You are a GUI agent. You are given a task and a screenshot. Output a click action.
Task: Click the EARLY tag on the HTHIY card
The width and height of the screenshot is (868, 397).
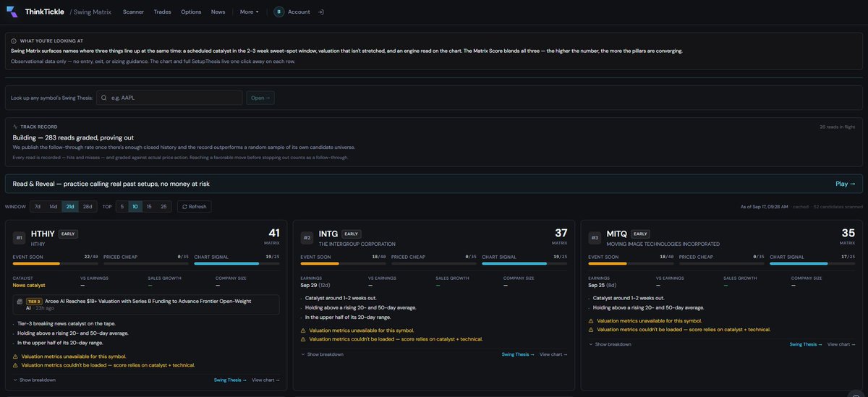(69, 234)
